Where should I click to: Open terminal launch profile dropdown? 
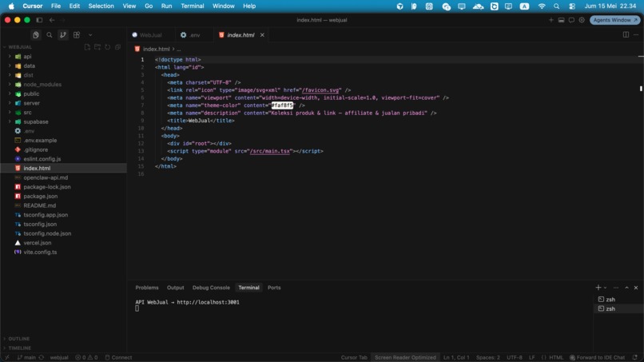point(605,288)
